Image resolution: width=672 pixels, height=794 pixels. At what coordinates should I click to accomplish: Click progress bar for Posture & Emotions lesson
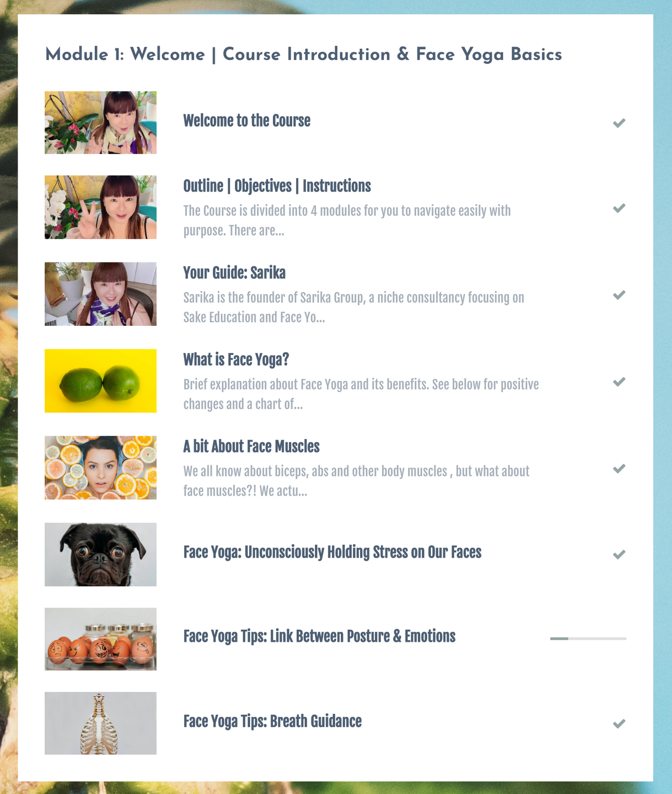click(x=588, y=639)
